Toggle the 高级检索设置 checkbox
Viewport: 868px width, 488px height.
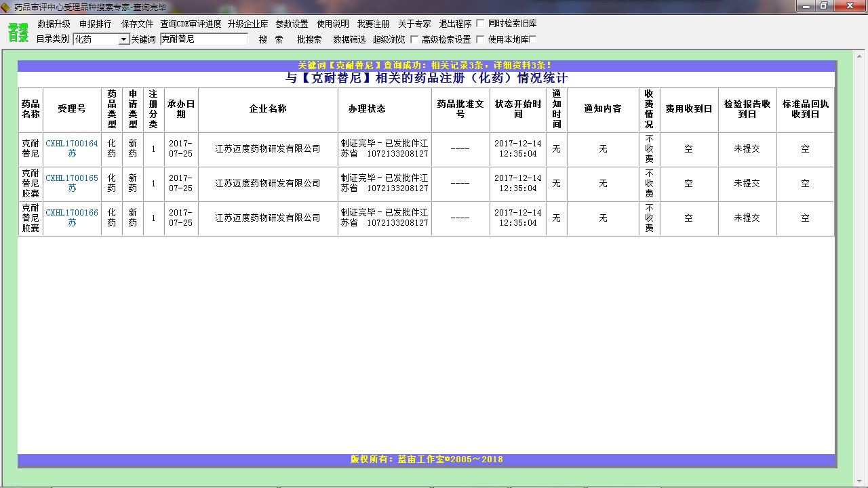pyautogui.click(x=414, y=39)
